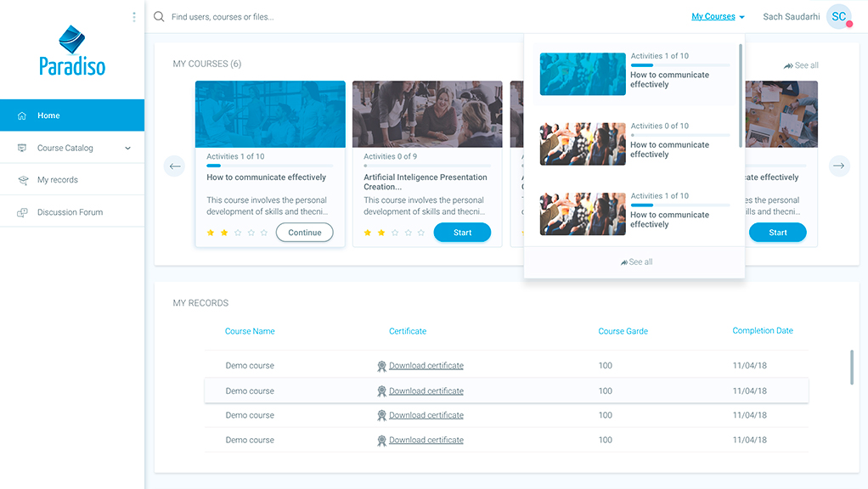Click certificate ribbon icon in third Demo course row
Screen dimensions: 868x489
click(x=381, y=415)
